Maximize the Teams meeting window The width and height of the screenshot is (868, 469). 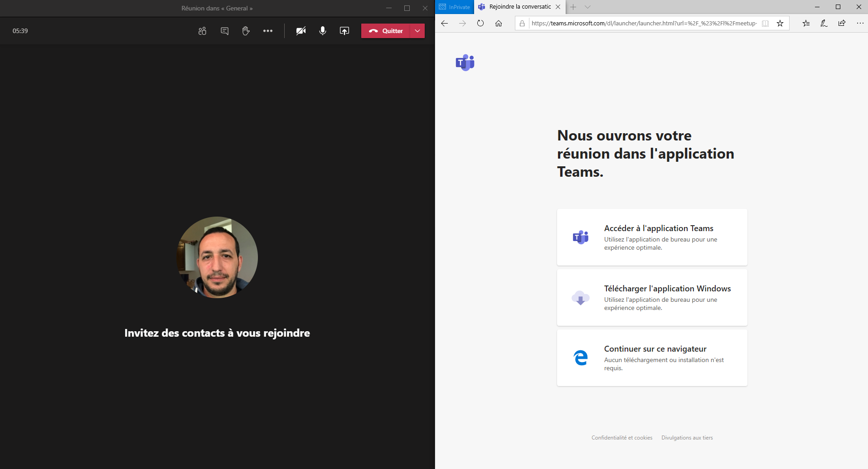click(x=407, y=8)
